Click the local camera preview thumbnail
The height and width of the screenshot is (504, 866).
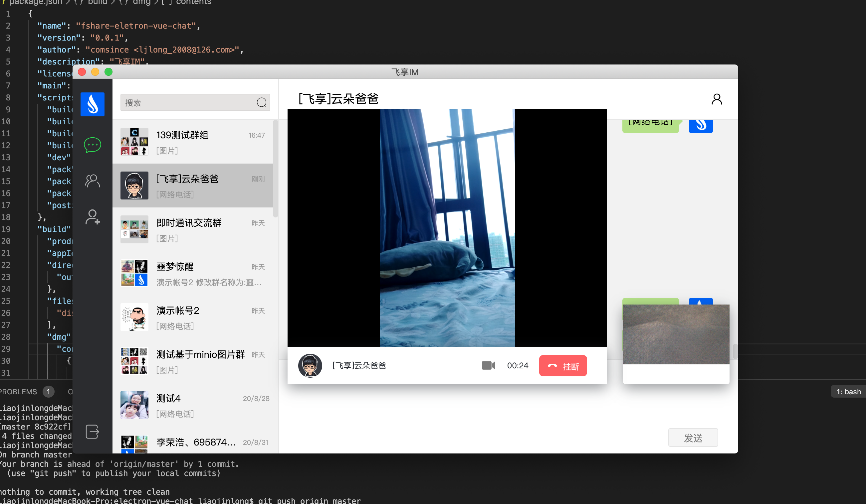pyautogui.click(x=676, y=334)
